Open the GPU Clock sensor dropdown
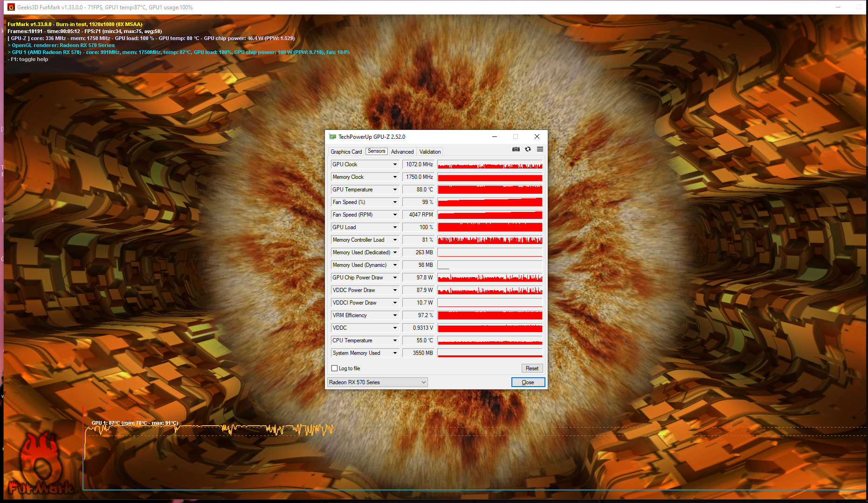Viewport: 868px width, 503px height. [x=395, y=164]
